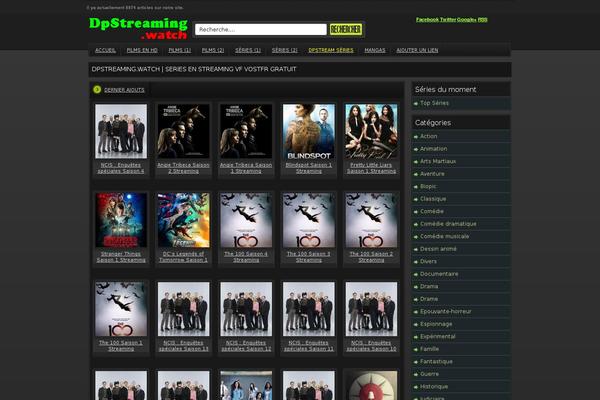Image resolution: width=600 pixels, height=400 pixels.
Task: Focus the Recherche search field
Action: [261, 29]
